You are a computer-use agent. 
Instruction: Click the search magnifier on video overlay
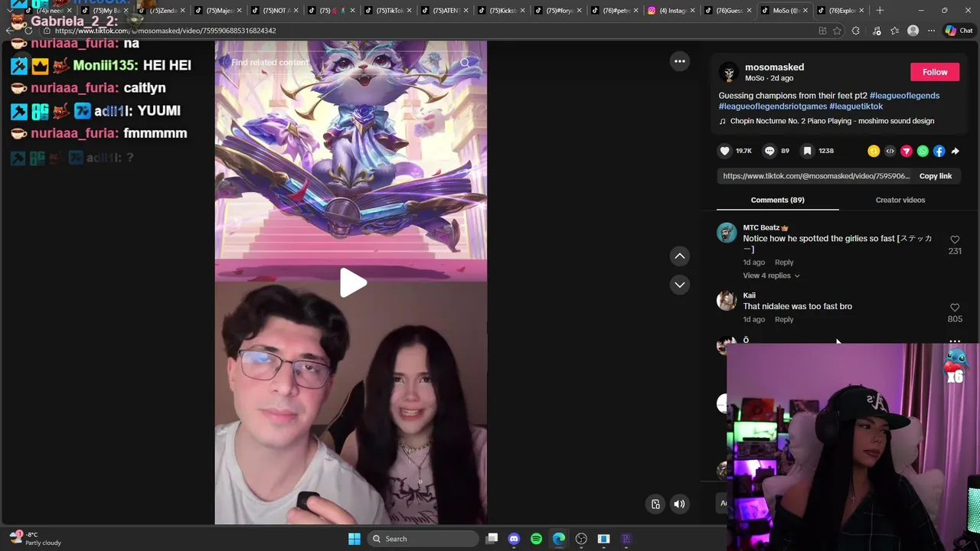465,63
